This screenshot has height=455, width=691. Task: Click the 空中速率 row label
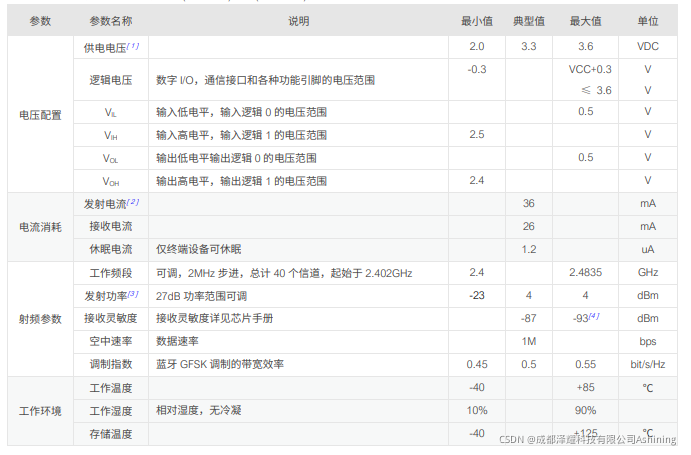[111, 341]
